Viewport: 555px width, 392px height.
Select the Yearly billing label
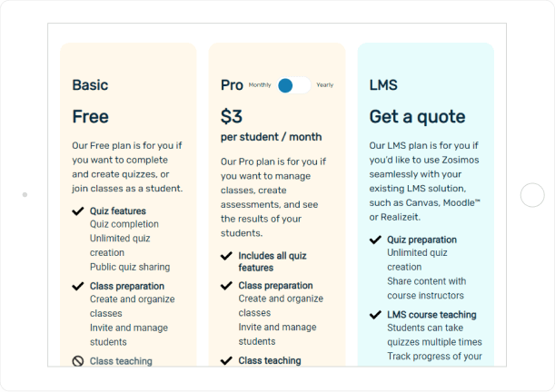pos(325,84)
